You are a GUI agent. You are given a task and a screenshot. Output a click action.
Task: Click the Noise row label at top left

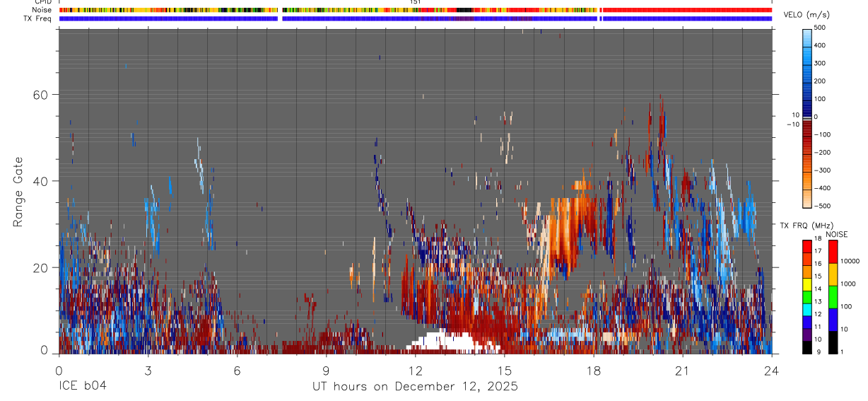[x=42, y=10]
